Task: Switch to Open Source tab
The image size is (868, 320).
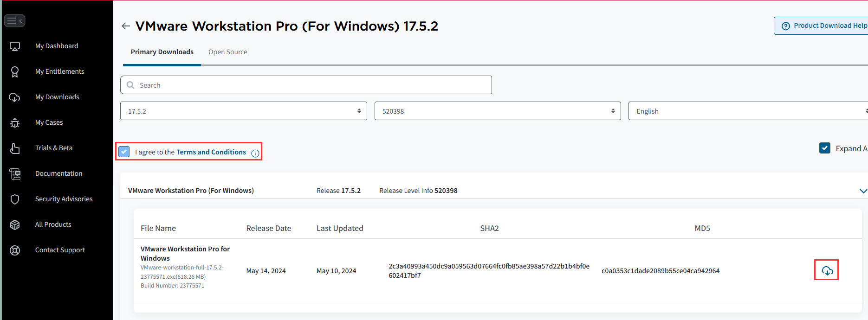Action: click(228, 52)
